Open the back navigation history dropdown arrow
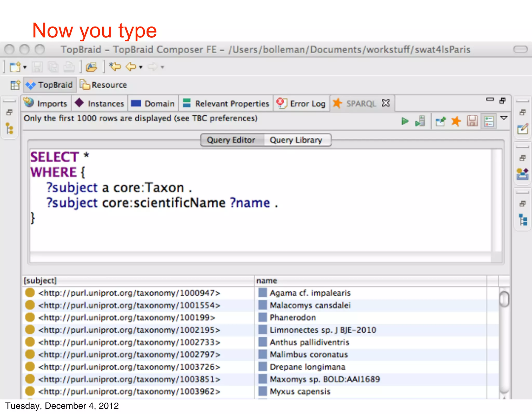This screenshot has width=532, height=414. click(x=141, y=67)
